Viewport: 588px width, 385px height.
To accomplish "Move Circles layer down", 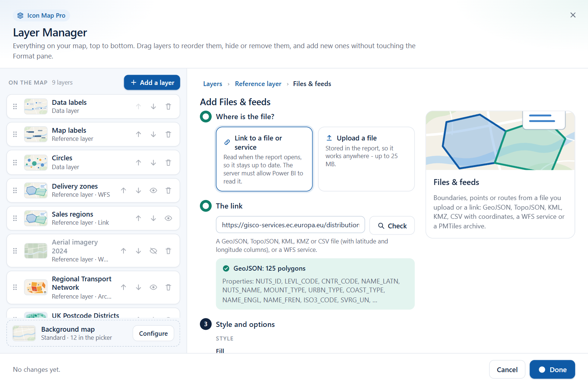I will click(153, 163).
